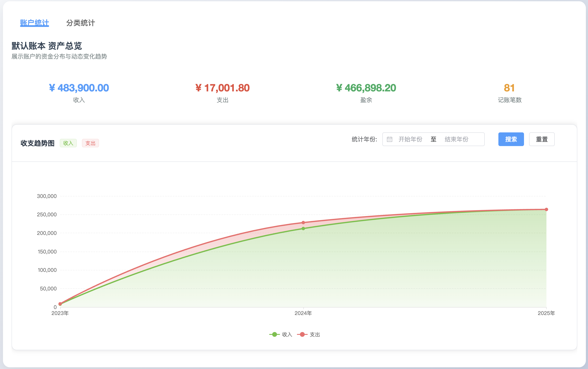Click the 2024年 red 支出 data point
Viewport: 588px width, 369px height.
[303, 223]
